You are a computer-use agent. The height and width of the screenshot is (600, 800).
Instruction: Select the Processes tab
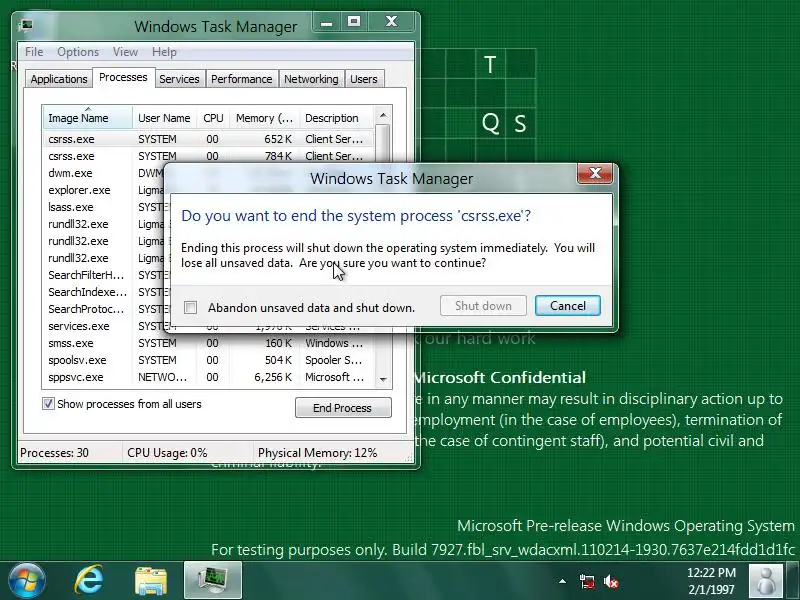point(123,77)
